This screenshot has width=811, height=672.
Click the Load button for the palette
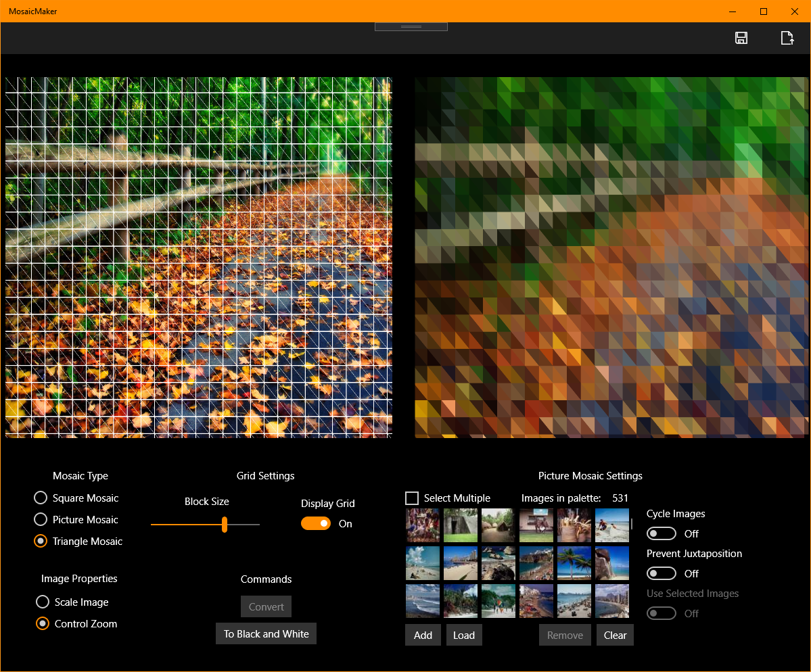(464, 635)
